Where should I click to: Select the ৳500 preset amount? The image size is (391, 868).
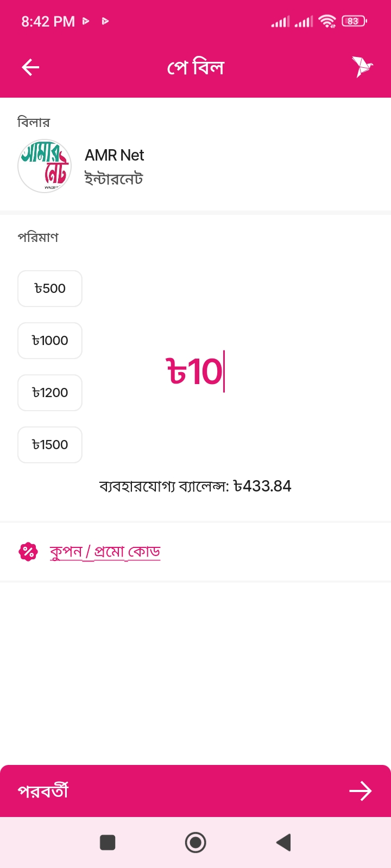click(50, 289)
